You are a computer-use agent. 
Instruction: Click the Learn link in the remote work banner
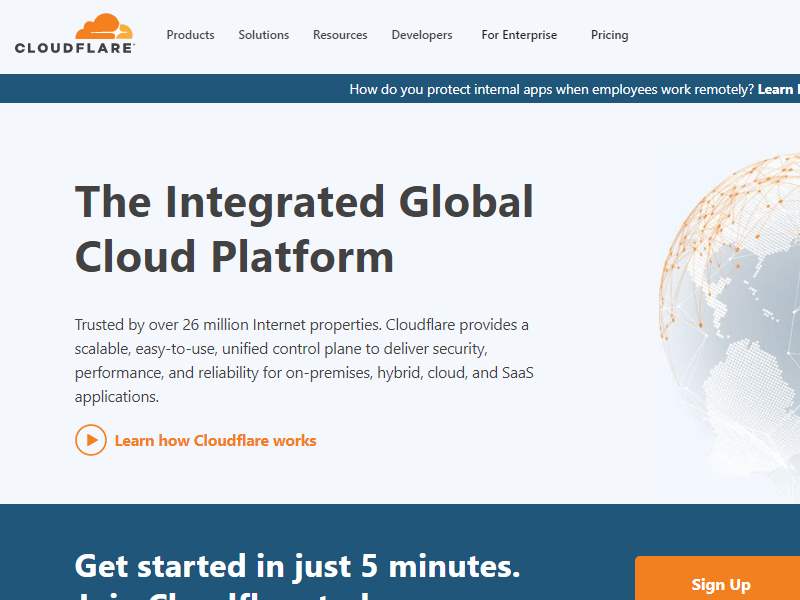pos(779,89)
